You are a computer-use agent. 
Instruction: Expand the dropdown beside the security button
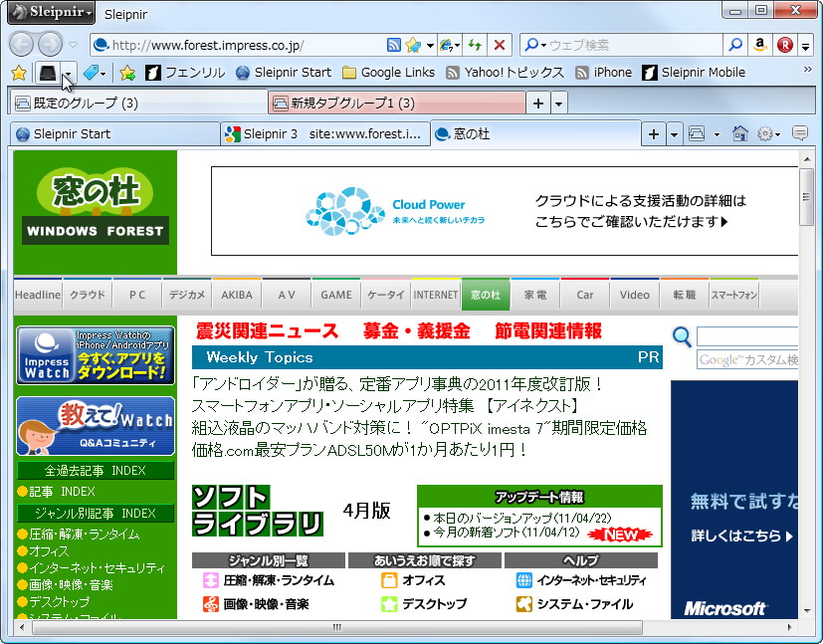(69, 72)
